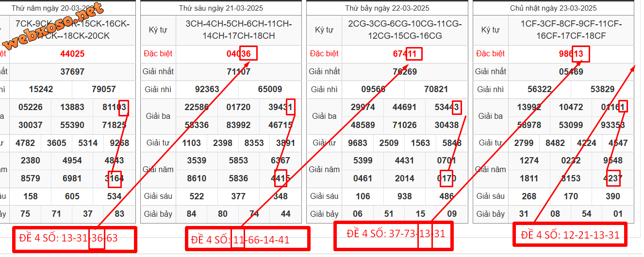Select third prize number 39431

click(281, 107)
